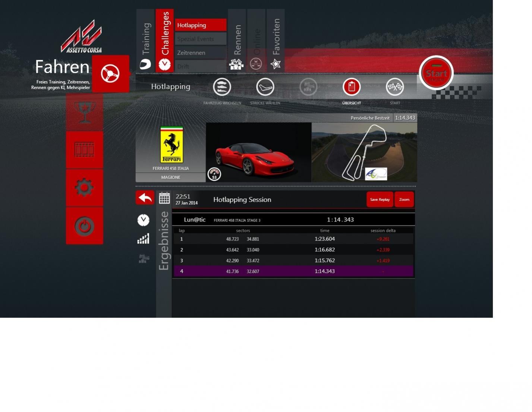The width and height of the screenshot is (532, 412).
Task: Click the Zoom button
Action: pos(404,199)
